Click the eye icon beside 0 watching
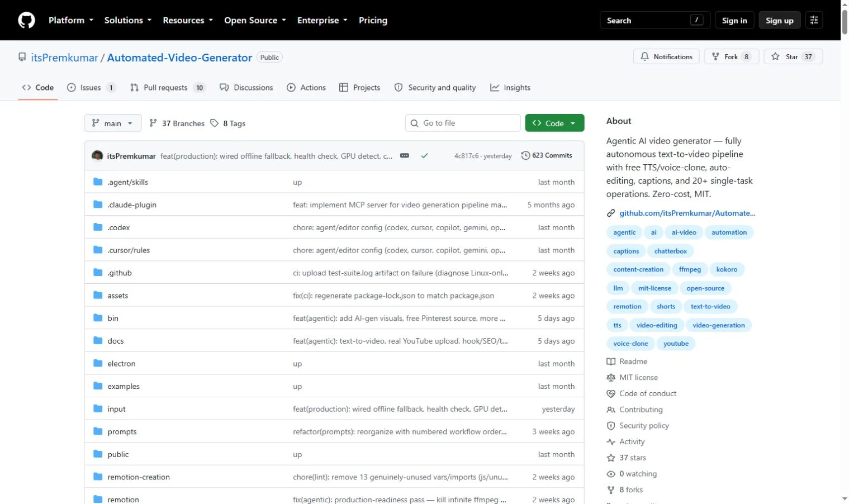The image size is (849, 504). click(x=611, y=474)
